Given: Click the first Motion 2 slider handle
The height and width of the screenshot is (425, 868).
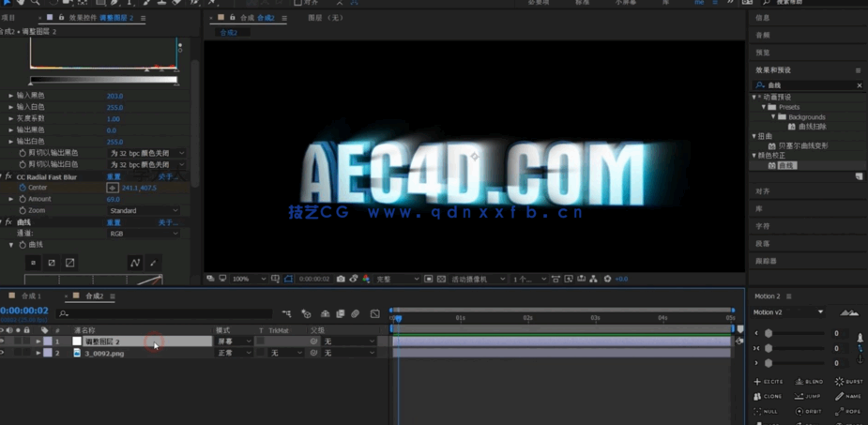Looking at the screenshot, I should 769,333.
